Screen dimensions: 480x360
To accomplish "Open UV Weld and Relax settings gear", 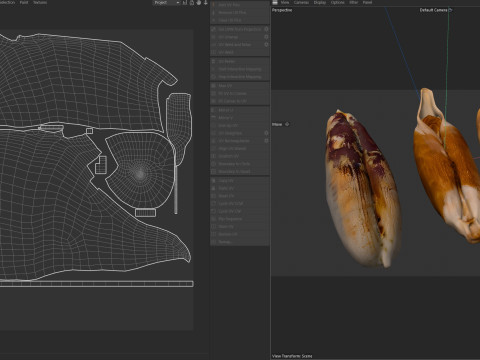I will (266, 45).
